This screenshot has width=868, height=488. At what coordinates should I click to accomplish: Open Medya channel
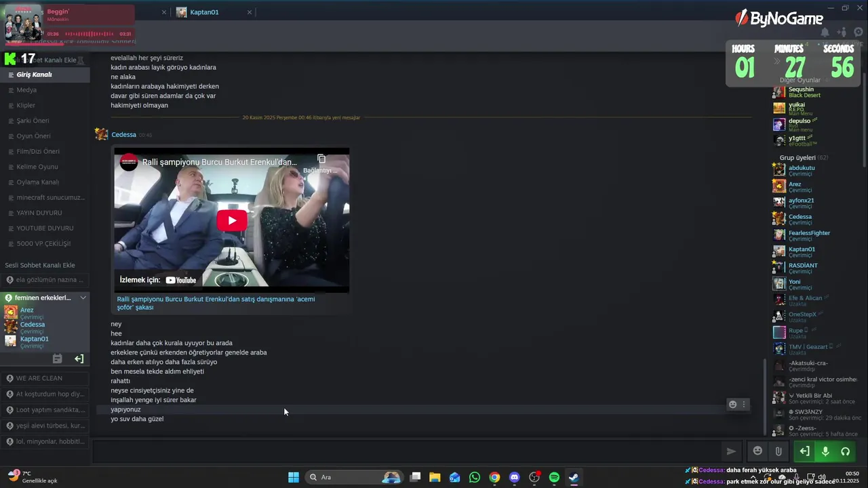45,90
